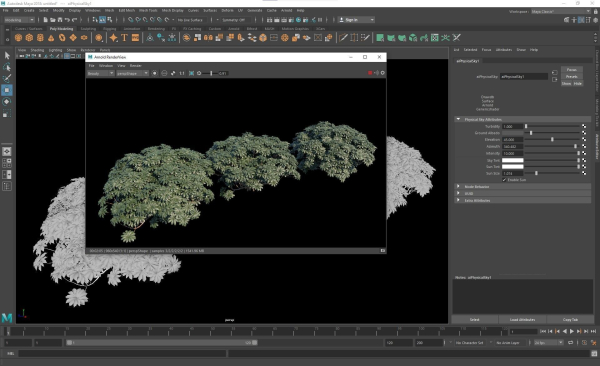Open a new scene with the toolbar icon
Viewport: 600px width, 366px height.
tap(46, 20)
